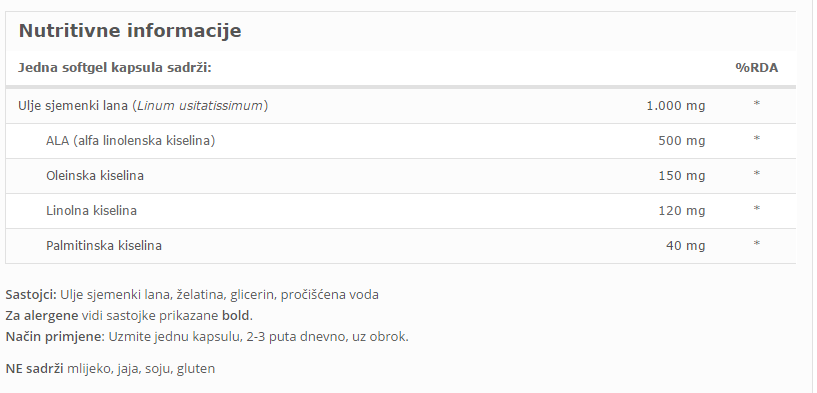Select the 150 mg value
Image resolution: width=817 pixels, height=393 pixels.
click(682, 176)
